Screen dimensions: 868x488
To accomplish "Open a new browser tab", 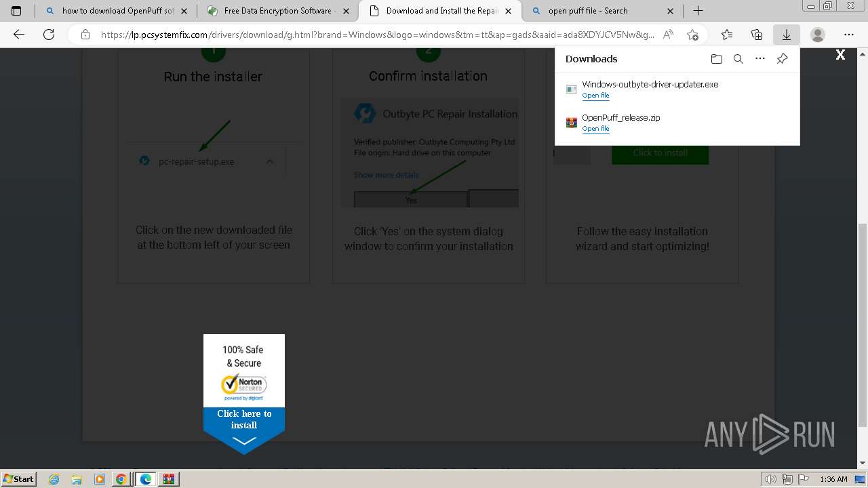I will (x=698, y=11).
